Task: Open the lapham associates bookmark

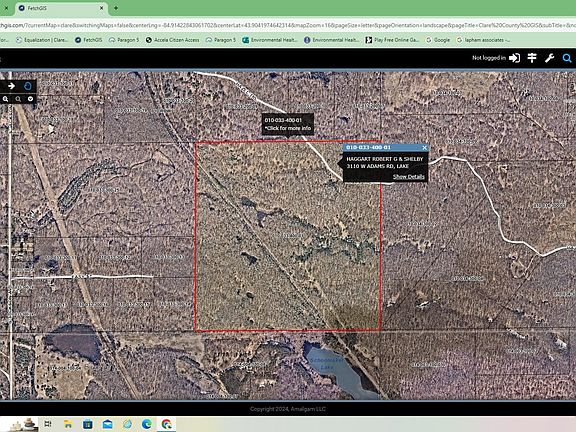Action: pos(483,40)
